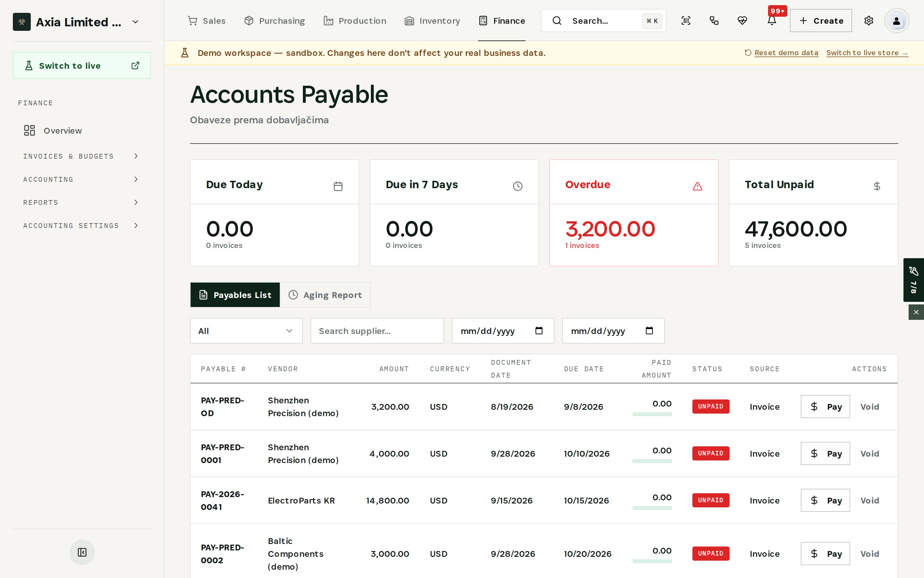924x578 pixels.
Task: Void the PAY-PRED-0002 payable
Action: pos(869,554)
